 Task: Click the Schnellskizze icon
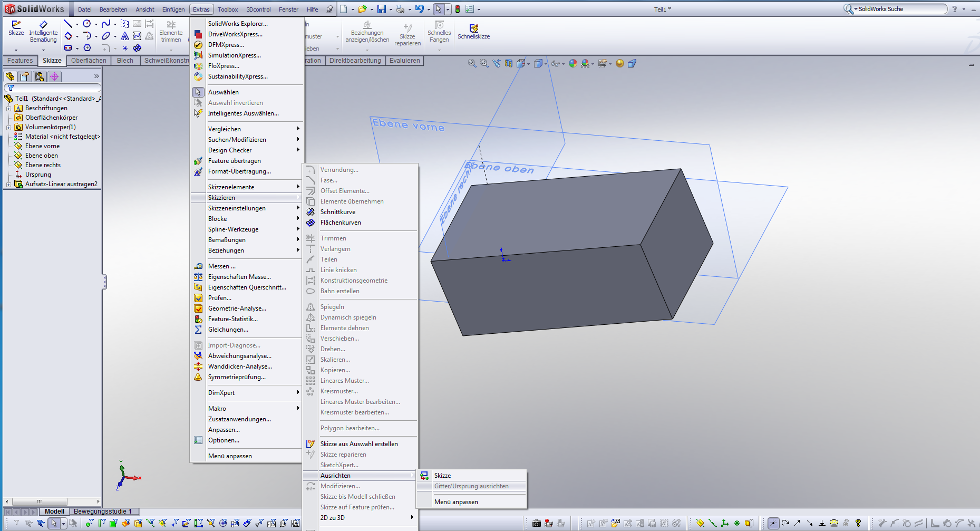tap(473, 32)
